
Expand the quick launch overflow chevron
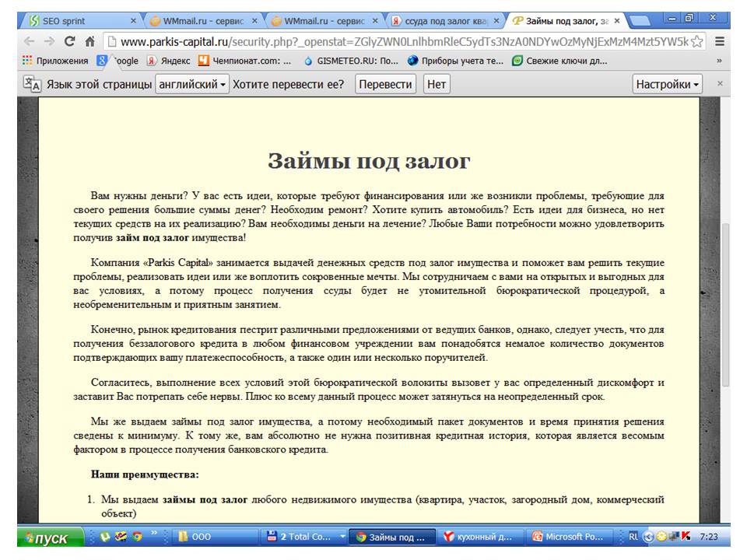[x=154, y=533]
